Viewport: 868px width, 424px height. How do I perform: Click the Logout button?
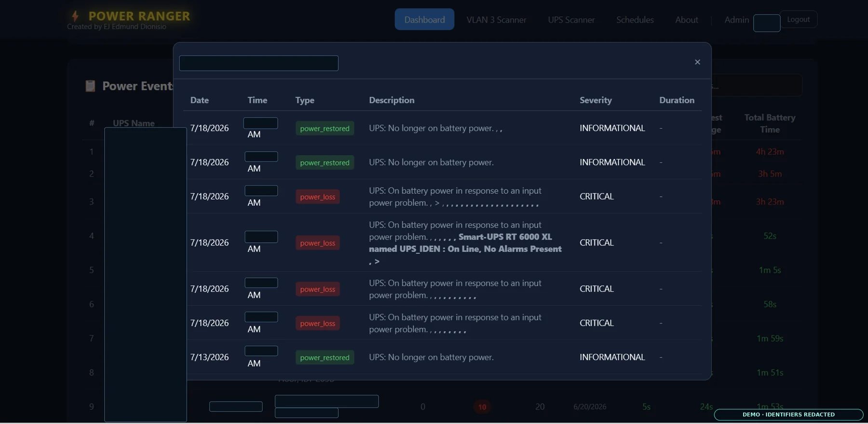click(x=798, y=19)
